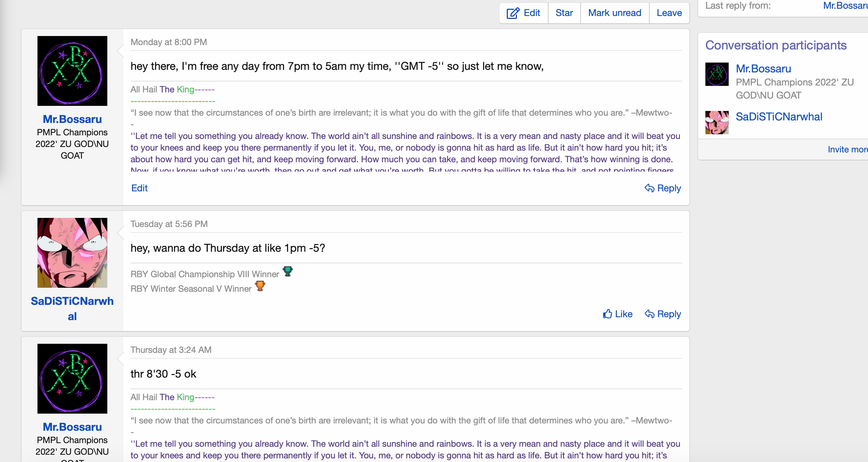Click Mr.Bossaru's small participant avatar
The height and width of the screenshot is (462, 868).
(x=717, y=74)
